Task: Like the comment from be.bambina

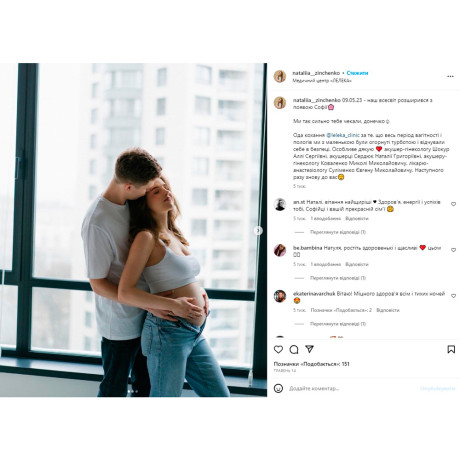Action: coord(453,250)
